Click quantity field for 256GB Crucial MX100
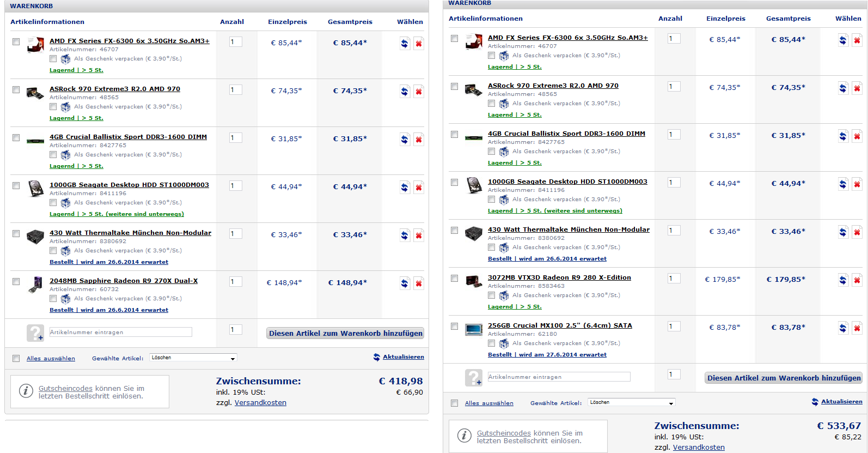This screenshot has height=453, width=868. tap(674, 327)
